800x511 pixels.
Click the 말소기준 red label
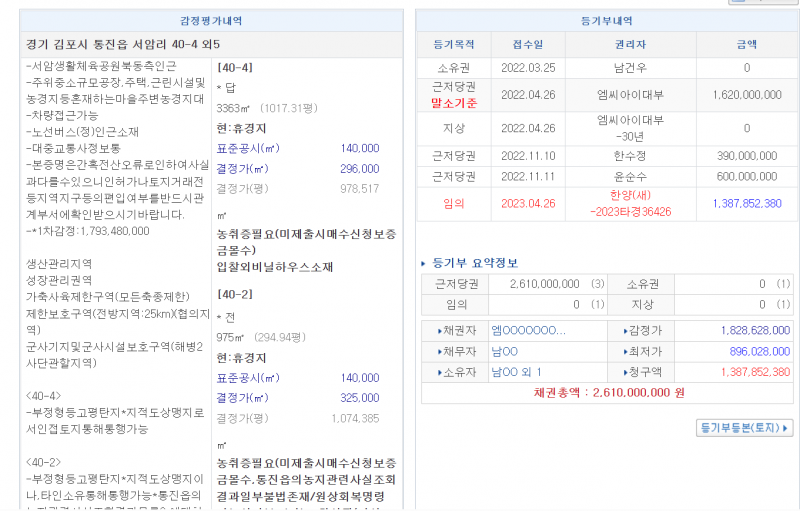point(452,102)
